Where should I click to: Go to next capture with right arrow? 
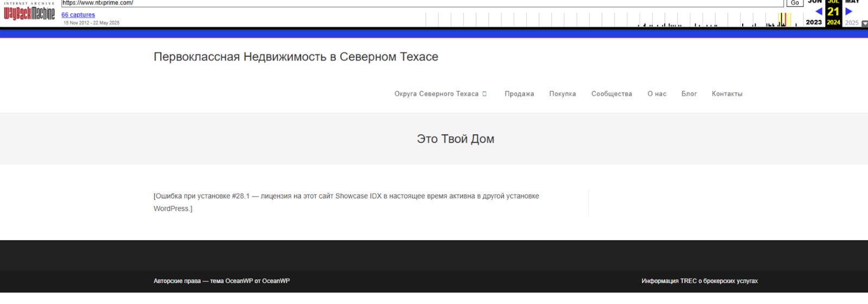[848, 11]
